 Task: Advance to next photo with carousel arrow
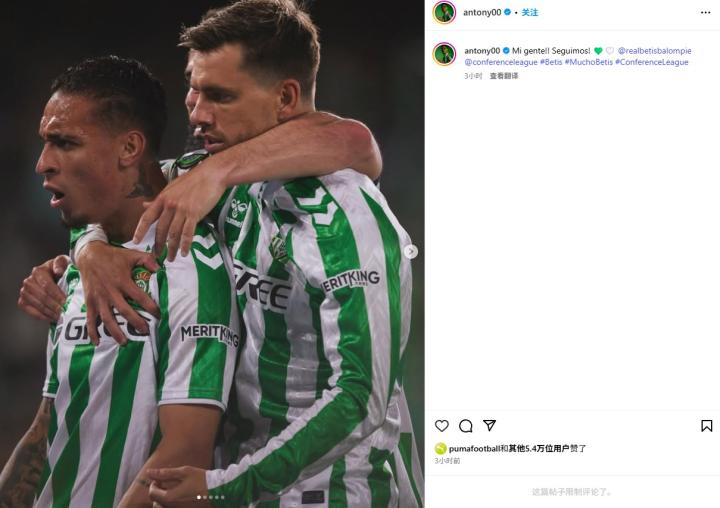[x=411, y=251]
